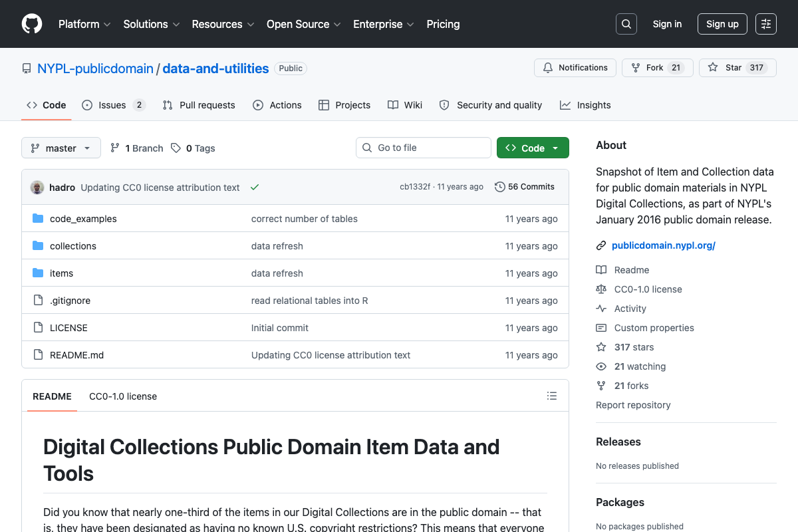The image size is (798, 532).
Task: Switch to the Wiki tab
Action: pos(405,105)
